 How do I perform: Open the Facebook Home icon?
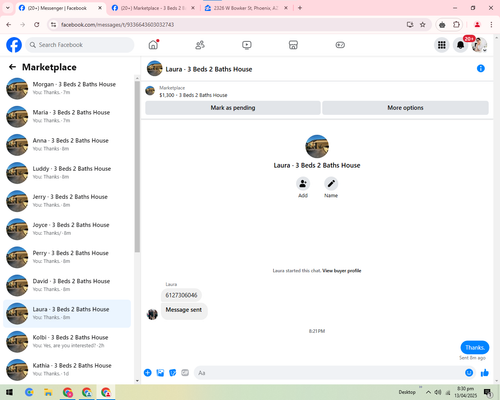(x=153, y=45)
